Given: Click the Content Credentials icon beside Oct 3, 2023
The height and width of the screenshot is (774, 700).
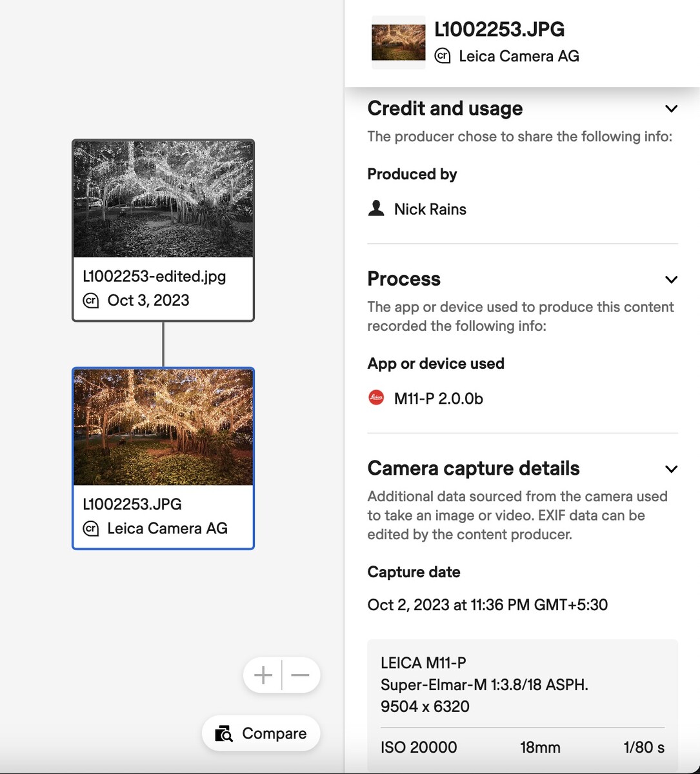Looking at the screenshot, I should (x=91, y=301).
